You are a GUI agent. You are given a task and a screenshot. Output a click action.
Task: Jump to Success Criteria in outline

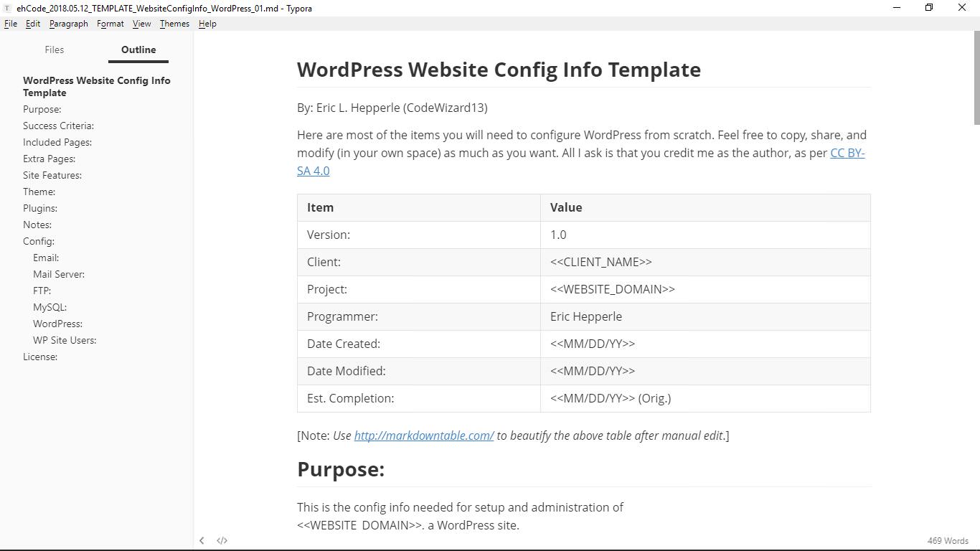(58, 126)
